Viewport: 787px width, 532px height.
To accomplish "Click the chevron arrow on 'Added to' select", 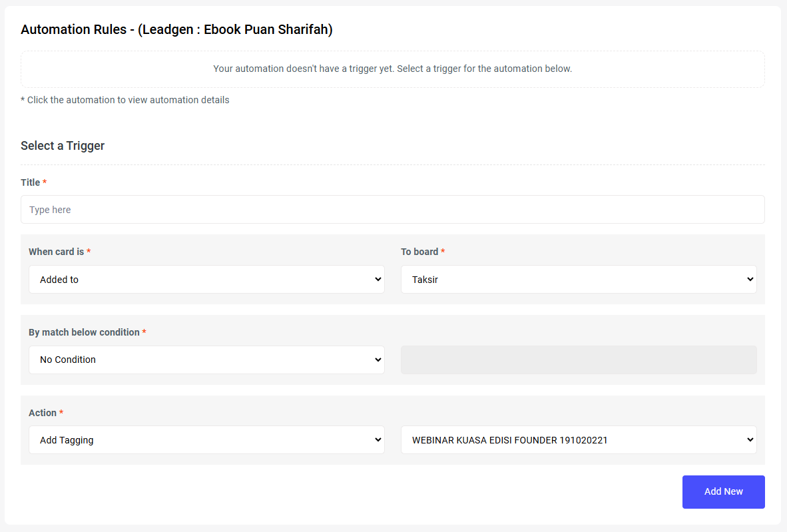I will pos(378,280).
